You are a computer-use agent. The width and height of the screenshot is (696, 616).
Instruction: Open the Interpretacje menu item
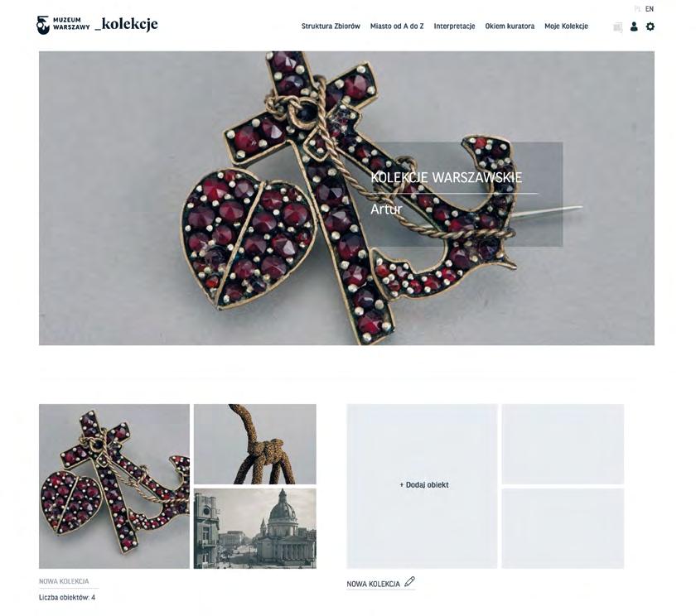pos(454,26)
